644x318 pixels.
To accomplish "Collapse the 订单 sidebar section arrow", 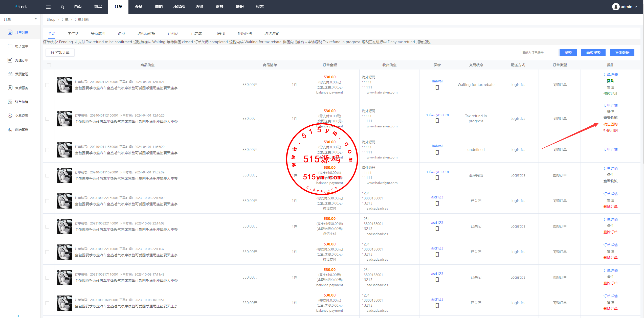I will point(36,19).
